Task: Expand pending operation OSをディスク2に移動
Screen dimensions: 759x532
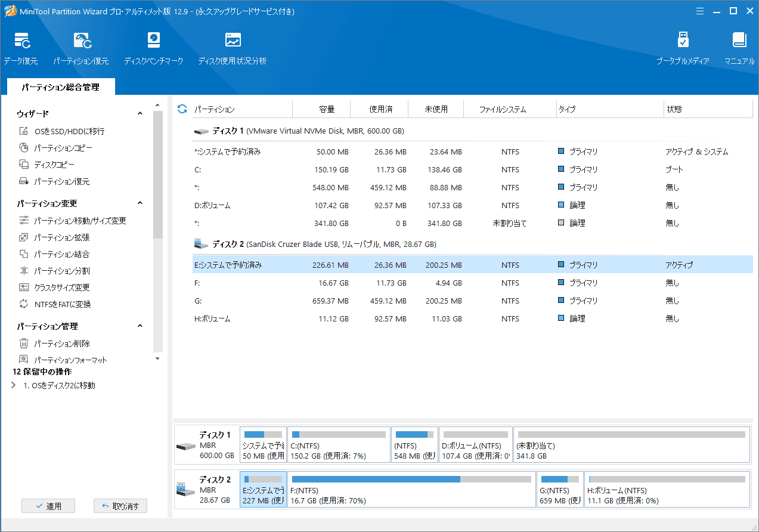Action: coord(14,385)
